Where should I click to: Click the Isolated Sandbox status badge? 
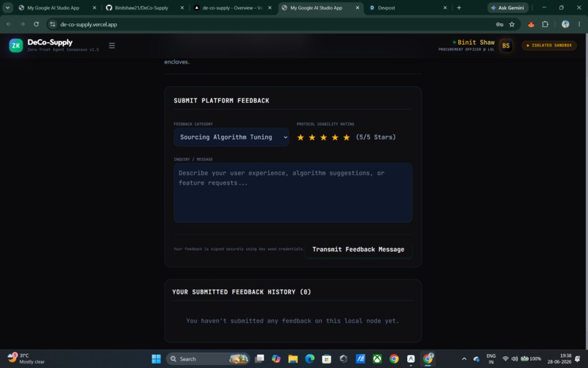click(549, 45)
